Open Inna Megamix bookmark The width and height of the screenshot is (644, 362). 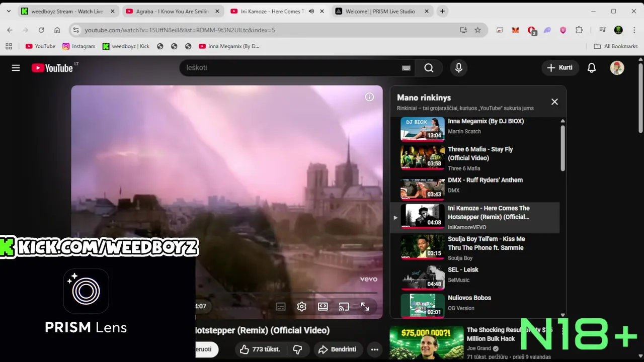(x=229, y=46)
